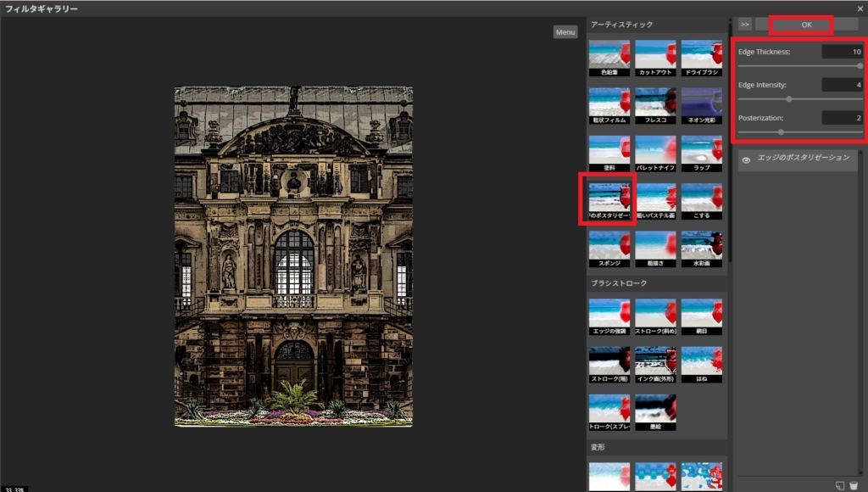This screenshot has width=868, height=492.
Task: Select the 色鉛筆 (Colored Pencil) filter thumbnail
Action: [x=610, y=58]
